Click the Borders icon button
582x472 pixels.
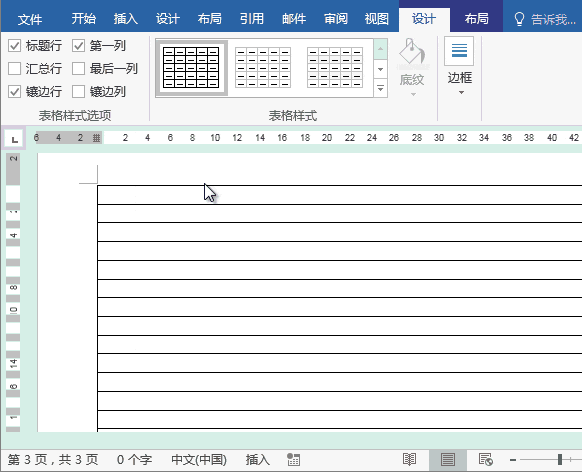[x=459, y=51]
